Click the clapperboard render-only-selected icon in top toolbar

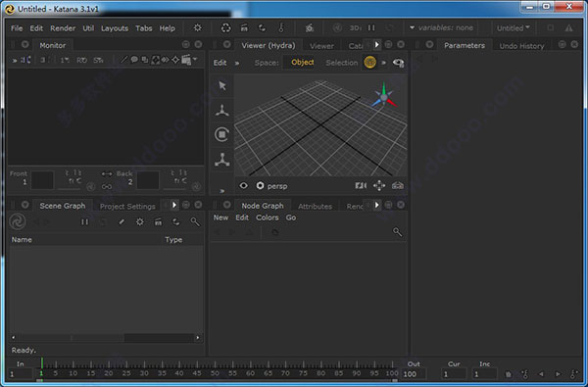[244, 27]
